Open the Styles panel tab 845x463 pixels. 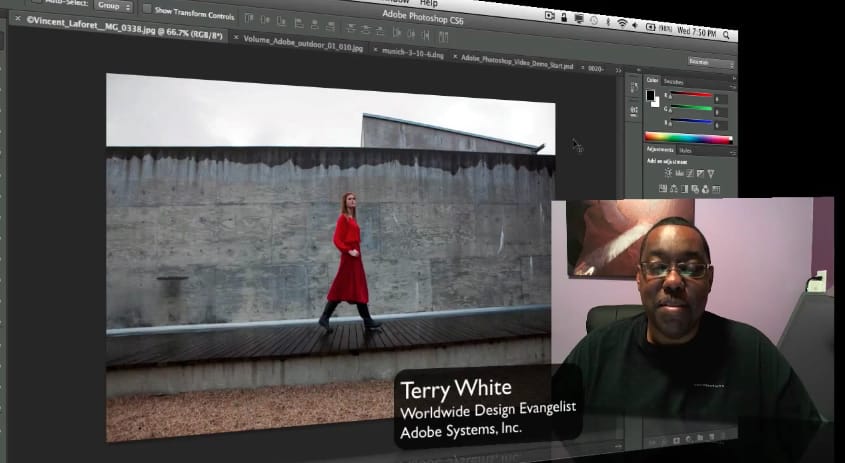pos(685,150)
